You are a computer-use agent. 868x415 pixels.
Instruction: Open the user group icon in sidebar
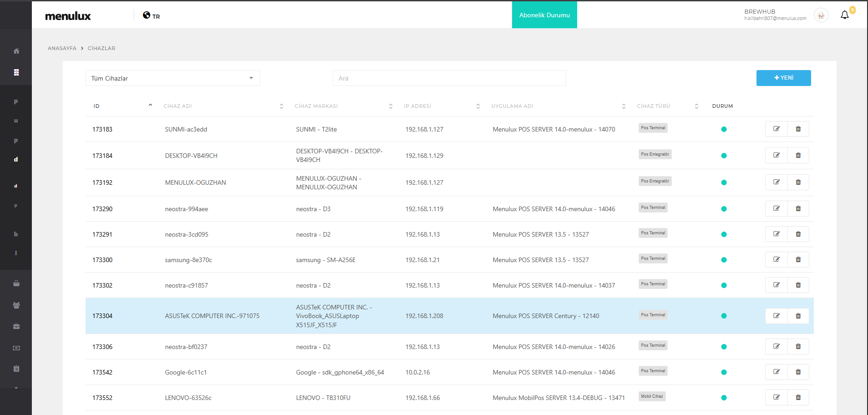point(16,305)
